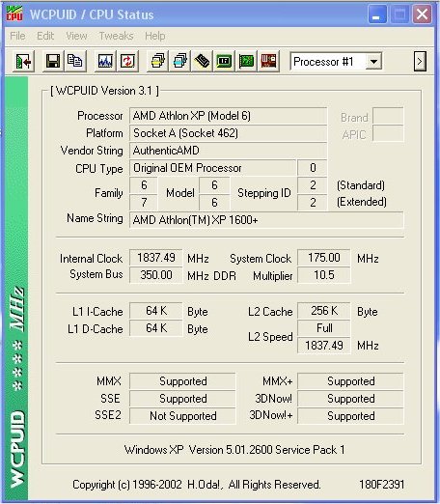
Task: Click the Original OEM Processor value
Action: click(212, 168)
